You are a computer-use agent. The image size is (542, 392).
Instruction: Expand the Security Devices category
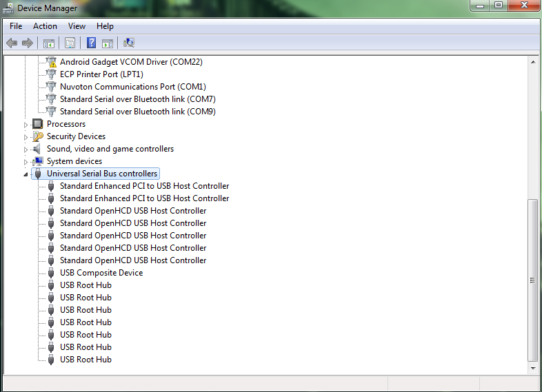click(x=26, y=137)
